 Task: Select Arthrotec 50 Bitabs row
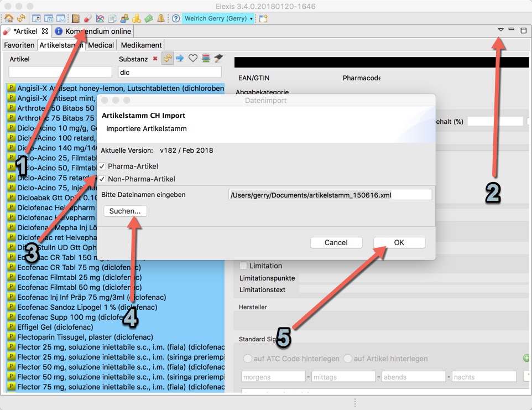[x=52, y=108]
